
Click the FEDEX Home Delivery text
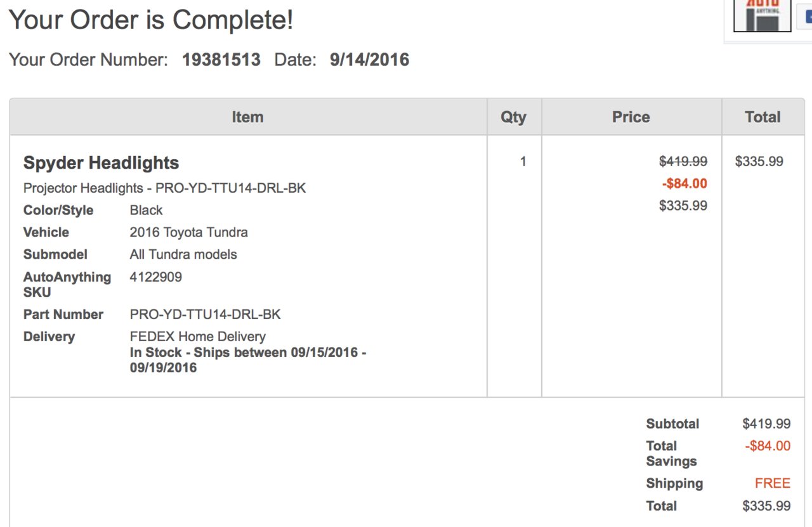[x=198, y=337]
